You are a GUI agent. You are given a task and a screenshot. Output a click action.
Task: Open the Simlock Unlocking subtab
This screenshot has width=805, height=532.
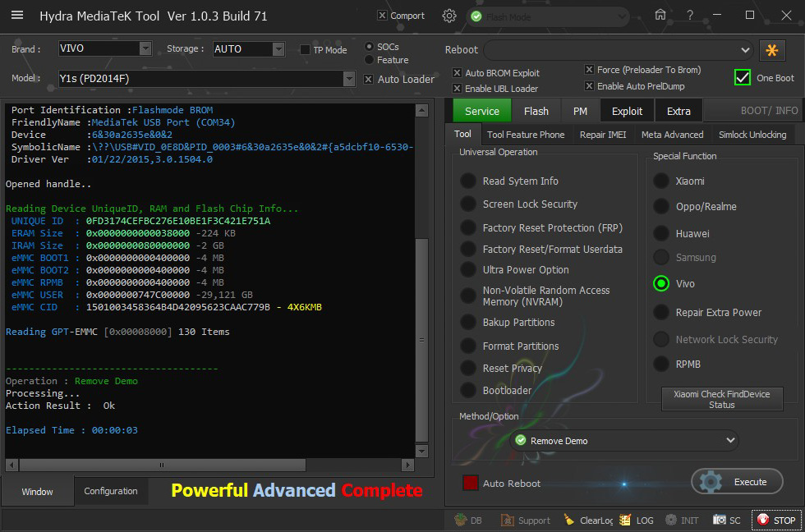752,135
